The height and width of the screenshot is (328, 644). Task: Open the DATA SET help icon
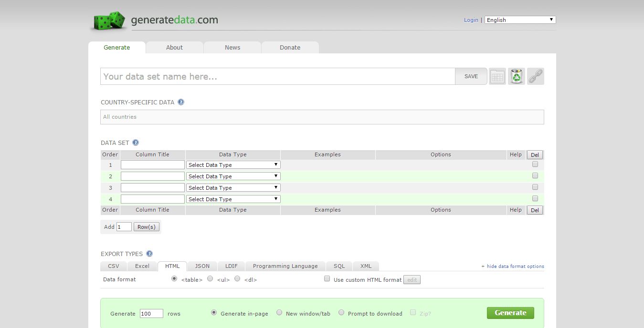(136, 142)
